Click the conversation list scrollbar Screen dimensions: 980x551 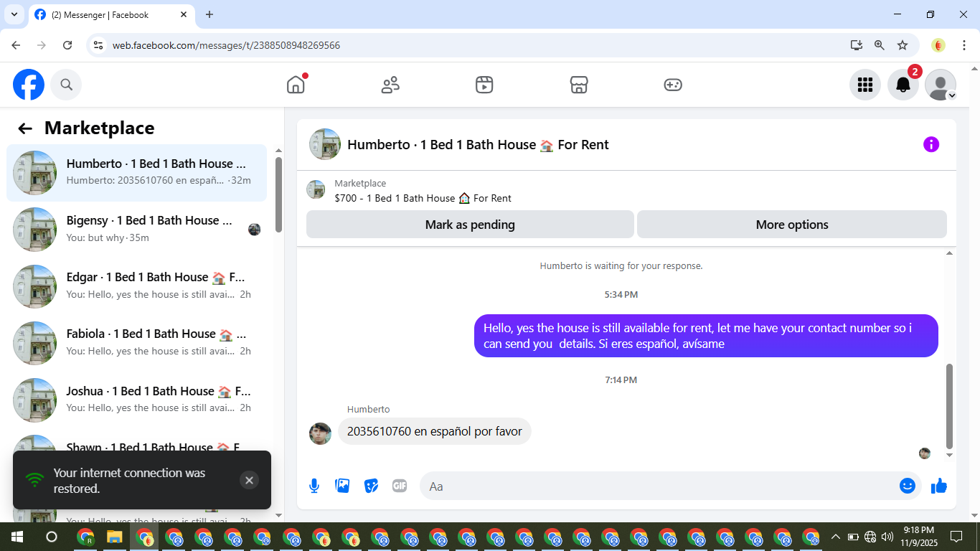278,194
